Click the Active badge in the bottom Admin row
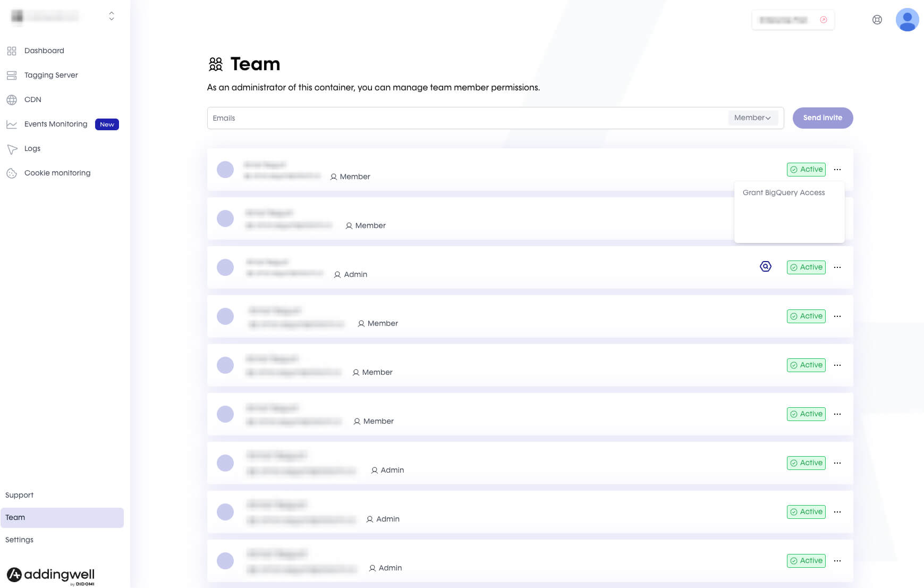This screenshot has height=588, width=924. 806,561
